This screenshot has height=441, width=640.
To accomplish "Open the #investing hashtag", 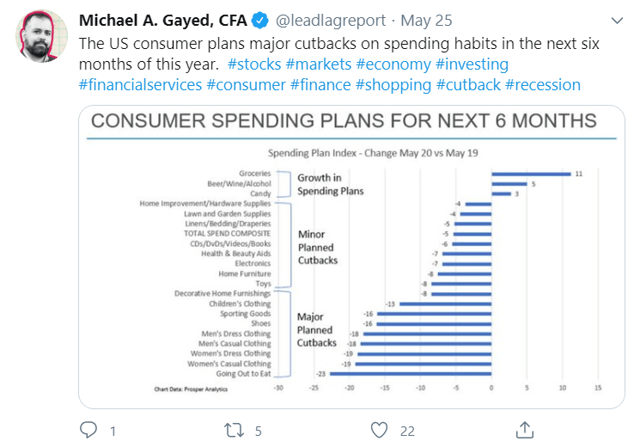I will click(472, 65).
